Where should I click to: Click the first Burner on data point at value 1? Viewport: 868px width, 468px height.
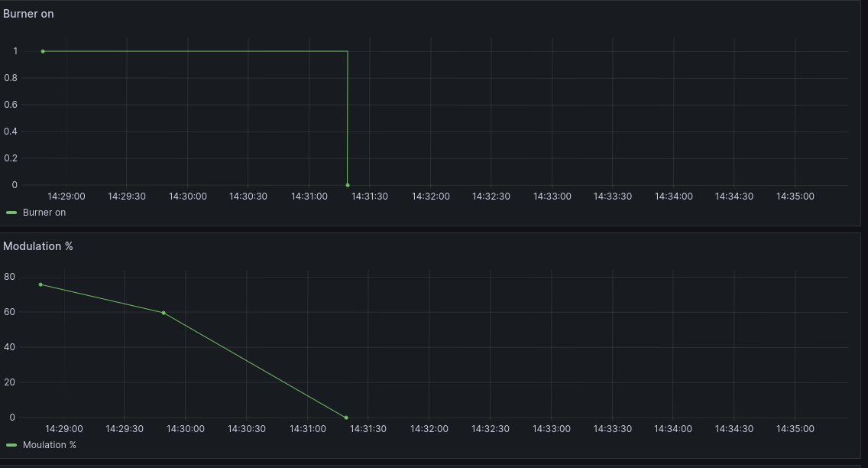click(x=43, y=51)
